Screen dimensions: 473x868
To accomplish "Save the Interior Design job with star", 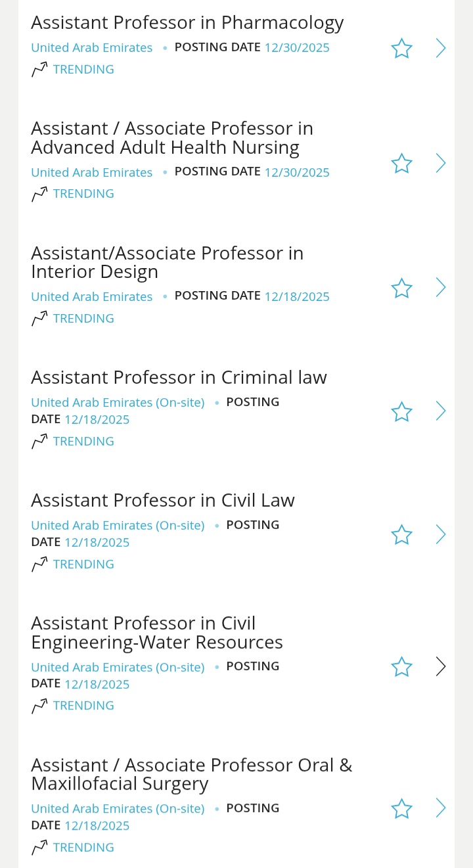I will [401, 288].
